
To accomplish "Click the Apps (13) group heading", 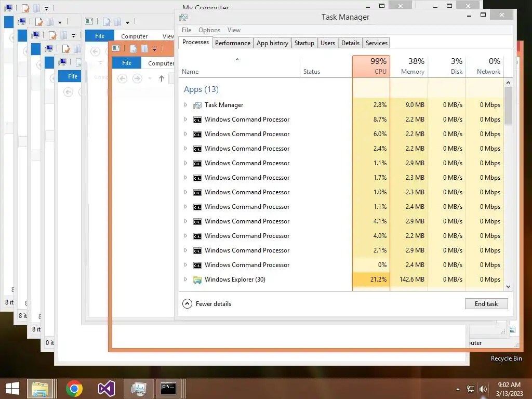I will 201,89.
